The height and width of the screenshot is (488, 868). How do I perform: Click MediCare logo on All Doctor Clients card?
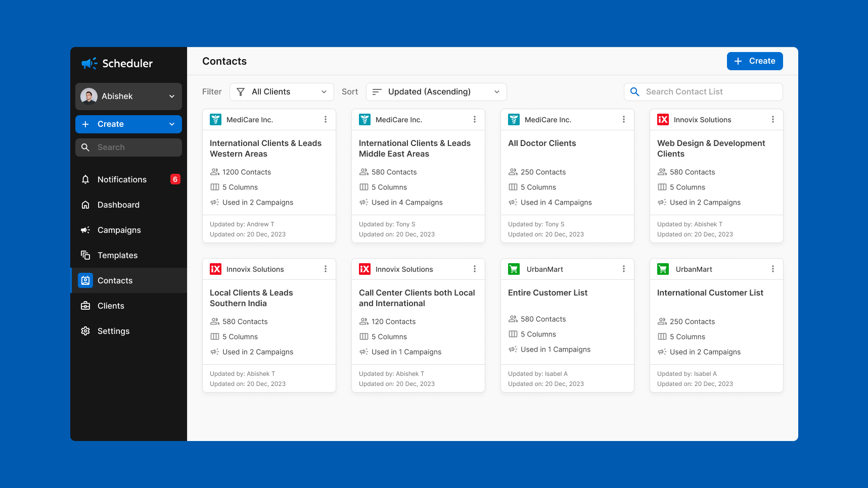tap(514, 120)
